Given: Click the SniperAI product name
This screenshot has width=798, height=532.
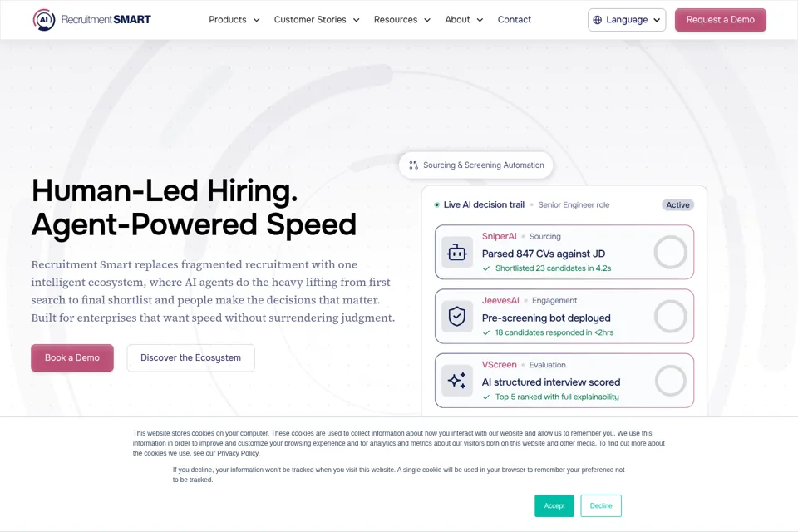Looking at the screenshot, I should click(499, 236).
